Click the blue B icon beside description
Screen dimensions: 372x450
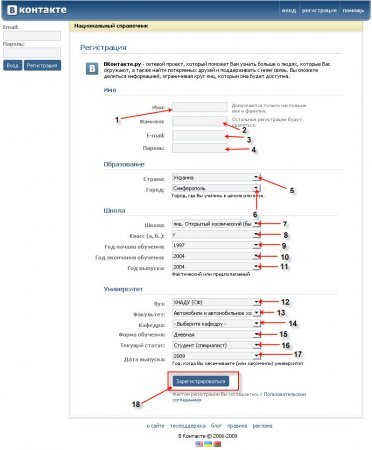coord(92,69)
